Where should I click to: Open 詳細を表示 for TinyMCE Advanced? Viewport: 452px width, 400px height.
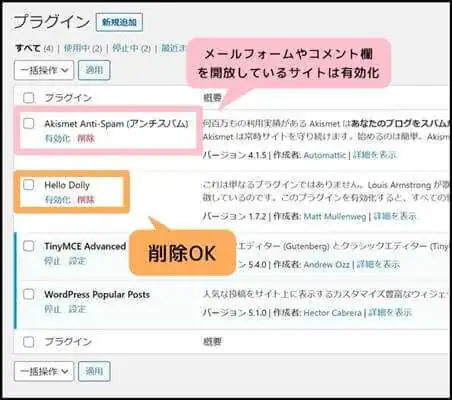pyautogui.click(x=378, y=265)
